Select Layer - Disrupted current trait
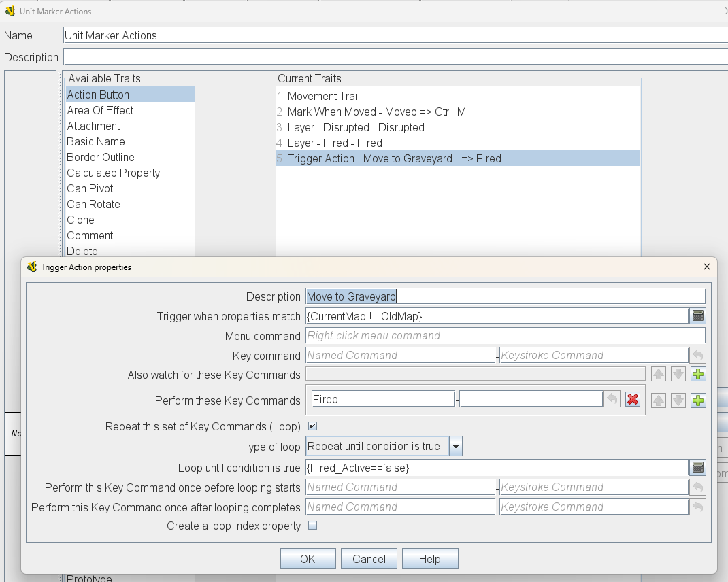 [457, 128]
